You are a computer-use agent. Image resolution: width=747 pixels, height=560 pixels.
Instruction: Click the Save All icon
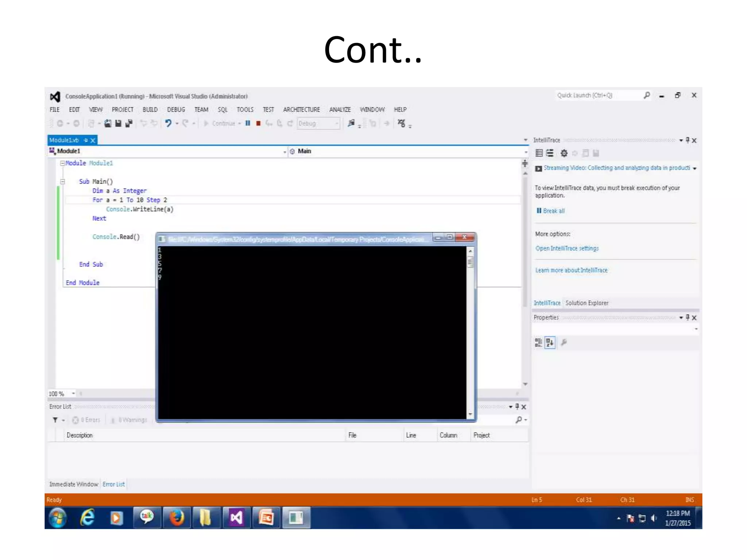click(x=129, y=123)
